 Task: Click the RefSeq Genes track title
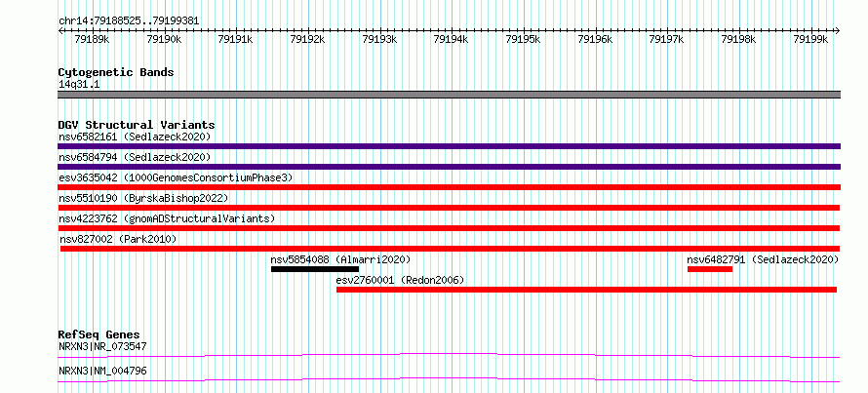click(99, 334)
